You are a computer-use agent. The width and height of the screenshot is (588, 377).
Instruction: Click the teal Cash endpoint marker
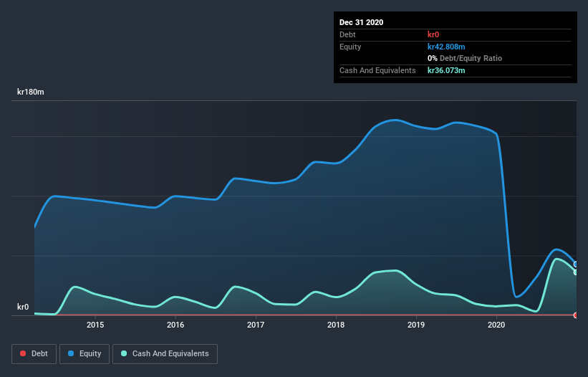point(576,272)
